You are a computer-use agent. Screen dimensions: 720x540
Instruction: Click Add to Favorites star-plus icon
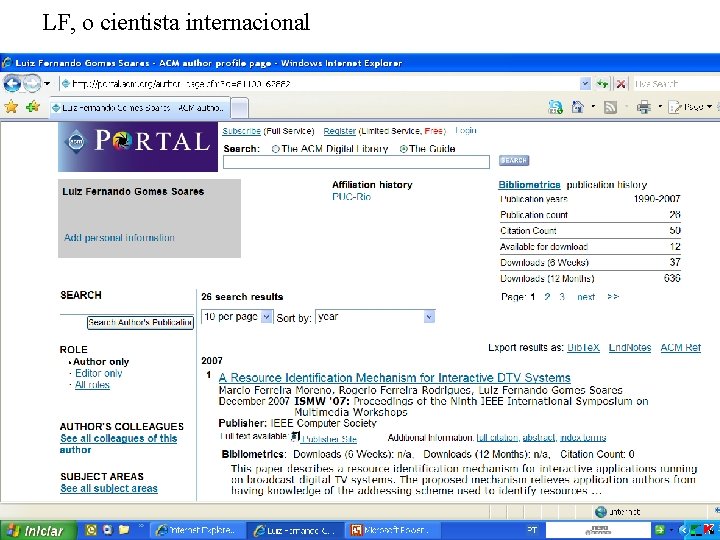pyautogui.click(x=33, y=107)
